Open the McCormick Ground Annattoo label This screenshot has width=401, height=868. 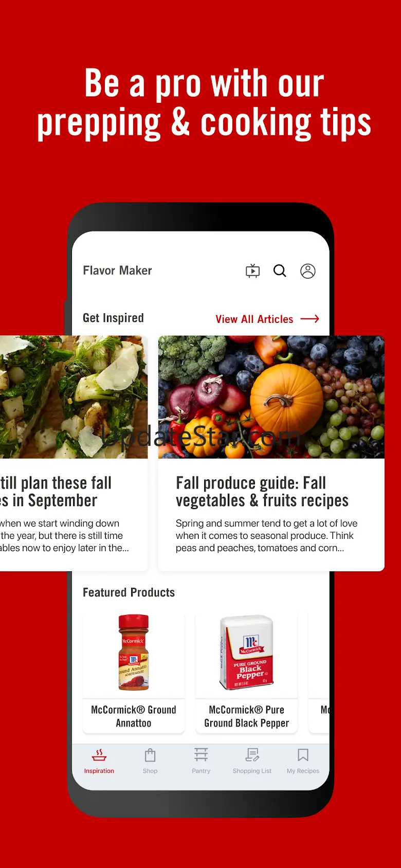pyautogui.click(x=134, y=716)
